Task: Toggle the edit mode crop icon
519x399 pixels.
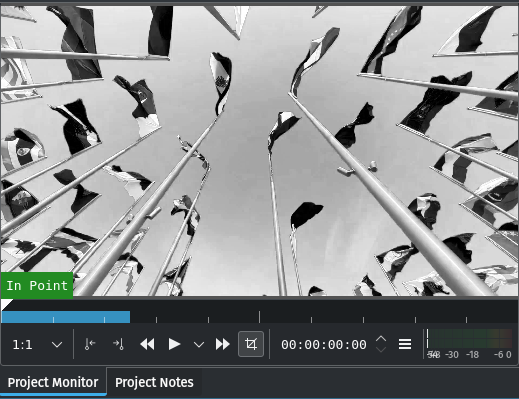Action: [251, 344]
